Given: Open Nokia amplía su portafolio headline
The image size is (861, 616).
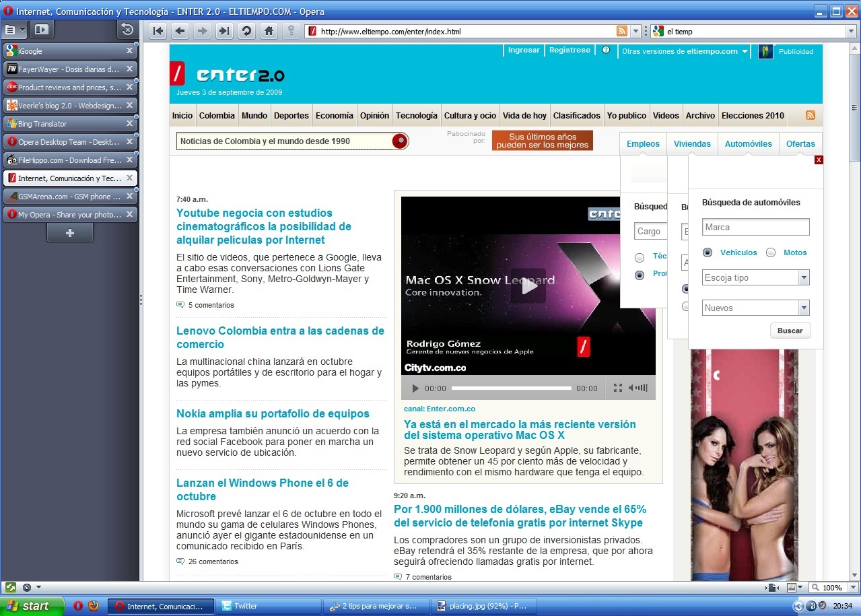Looking at the screenshot, I should (x=273, y=413).
